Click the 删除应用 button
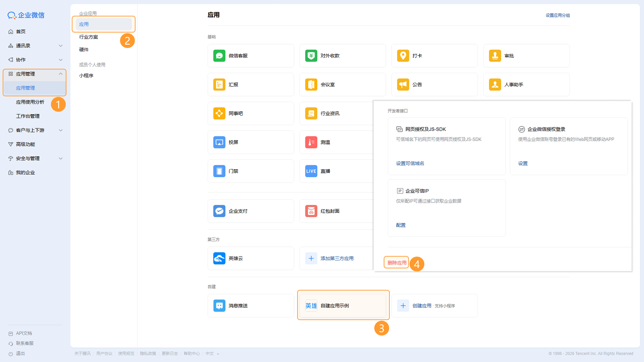The image size is (644, 362). [397, 263]
